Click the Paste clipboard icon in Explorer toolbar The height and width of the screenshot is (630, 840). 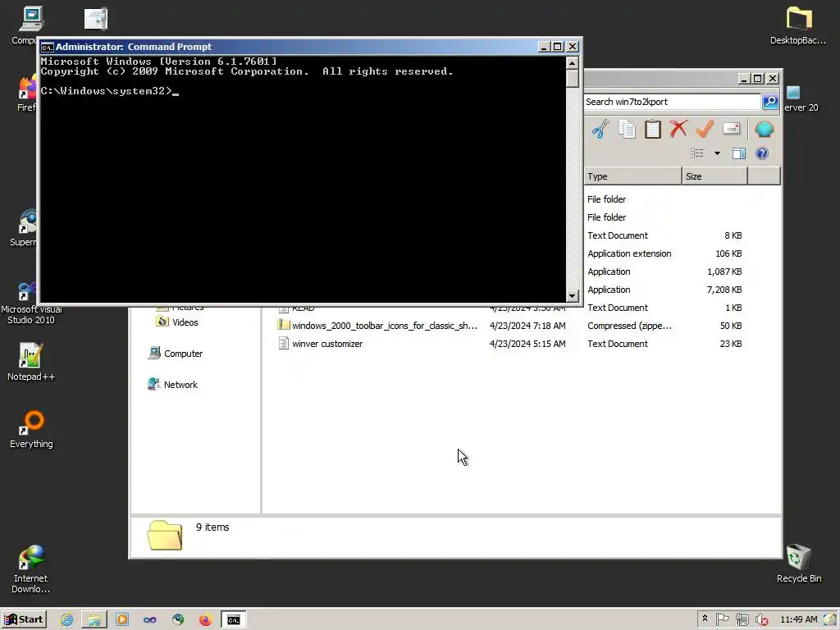652,129
